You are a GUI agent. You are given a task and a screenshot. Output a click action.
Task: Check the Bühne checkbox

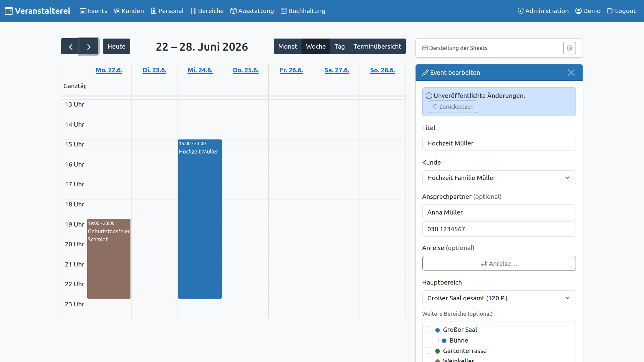(x=435, y=340)
